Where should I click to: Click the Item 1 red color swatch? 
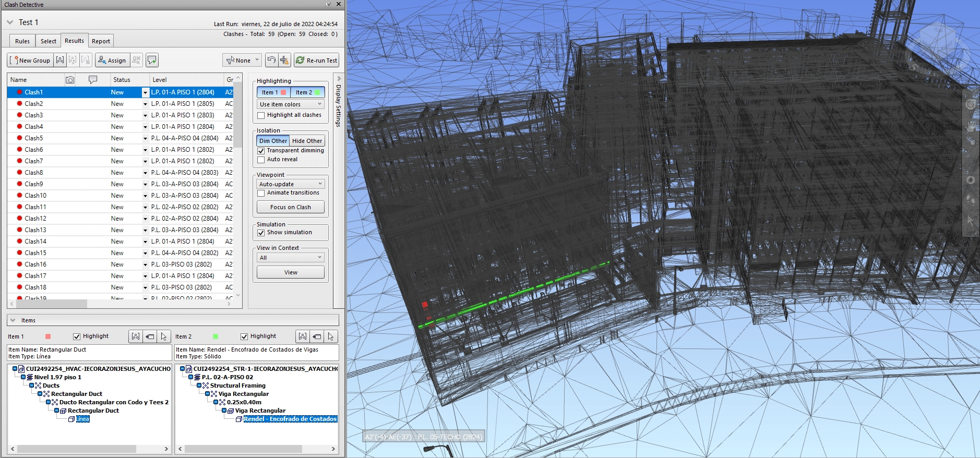click(x=48, y=336)
